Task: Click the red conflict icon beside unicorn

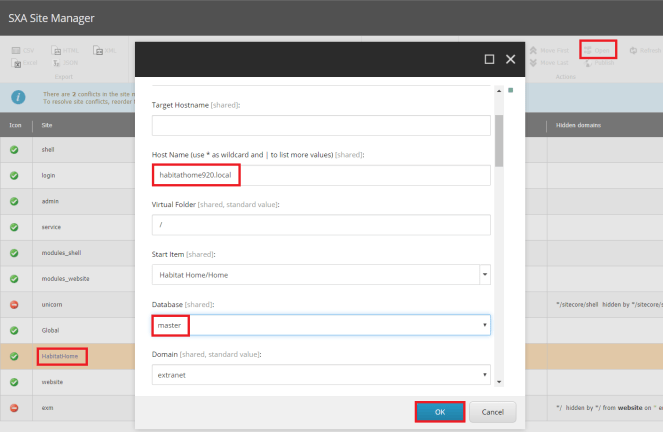Action: 15,304
